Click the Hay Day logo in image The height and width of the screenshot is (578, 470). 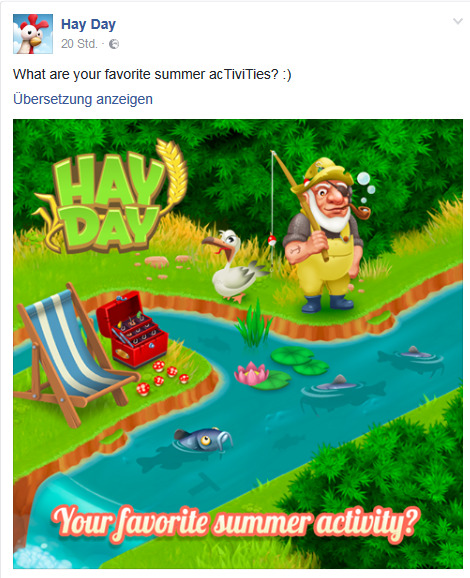pos(111,197)
